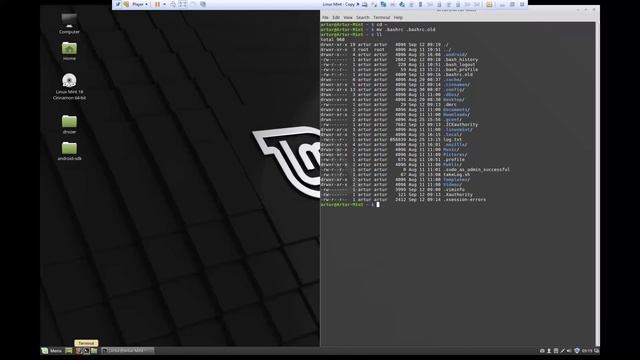Viewport: 640px width, 360px height.
Task: Click the clock in the system tray
Action: (587, 351)
